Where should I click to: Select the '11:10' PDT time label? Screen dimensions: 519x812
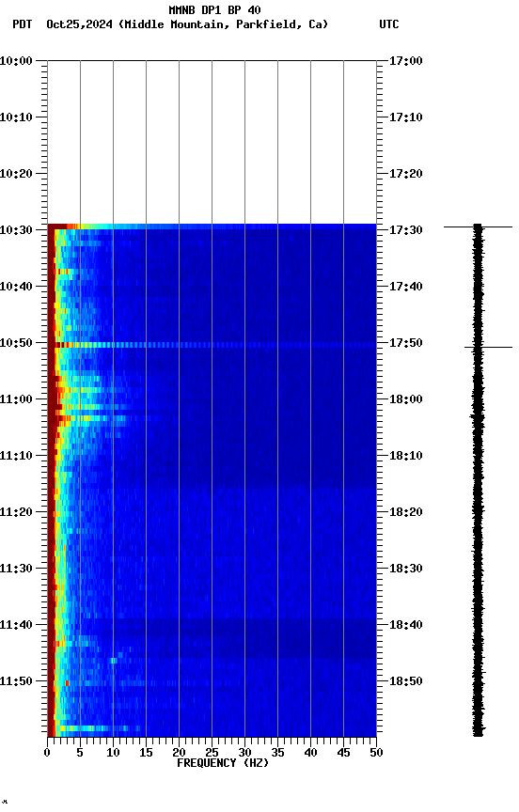(x=16, y=456)
